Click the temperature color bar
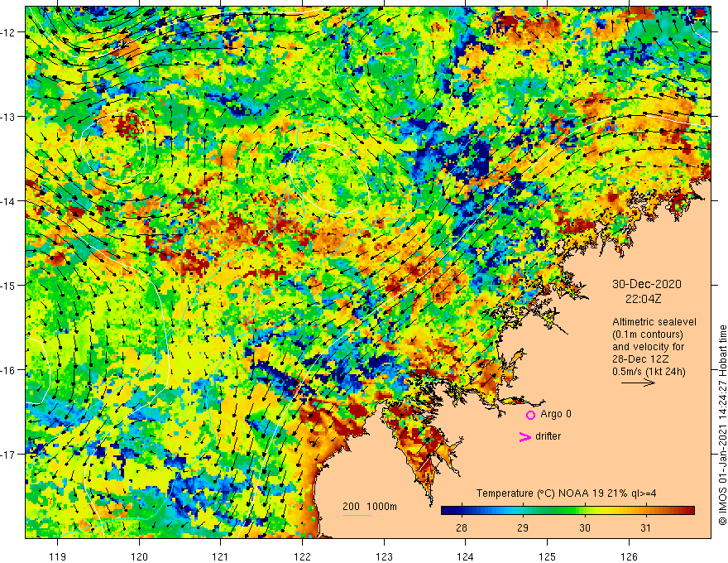 point(568,511)
